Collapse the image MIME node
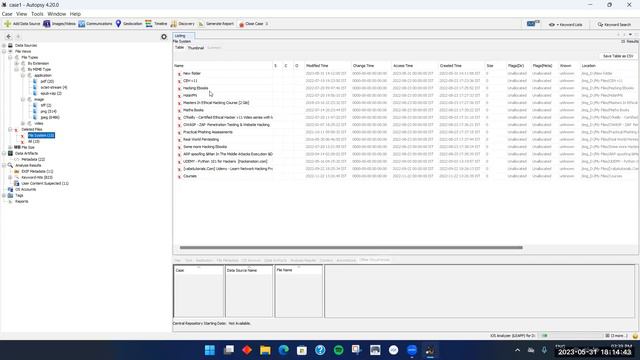Screen dimensions: 640x360 coord(23,100)
